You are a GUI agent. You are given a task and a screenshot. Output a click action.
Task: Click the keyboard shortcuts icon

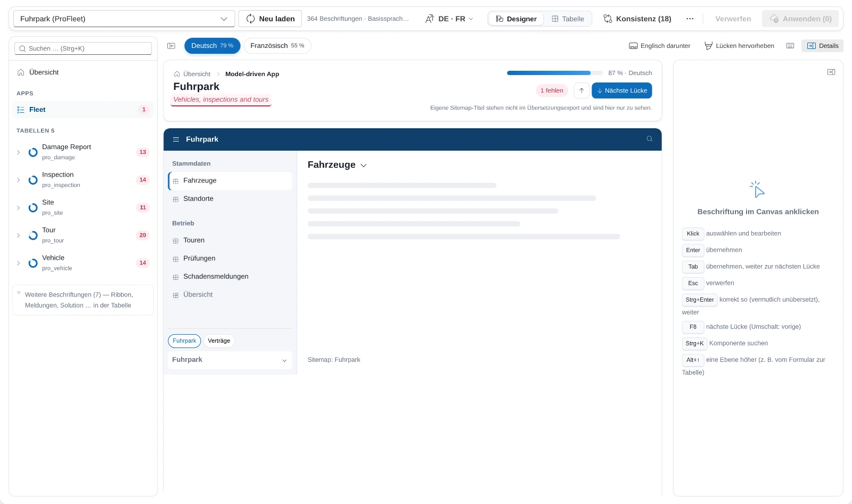(x=790, y=46)
